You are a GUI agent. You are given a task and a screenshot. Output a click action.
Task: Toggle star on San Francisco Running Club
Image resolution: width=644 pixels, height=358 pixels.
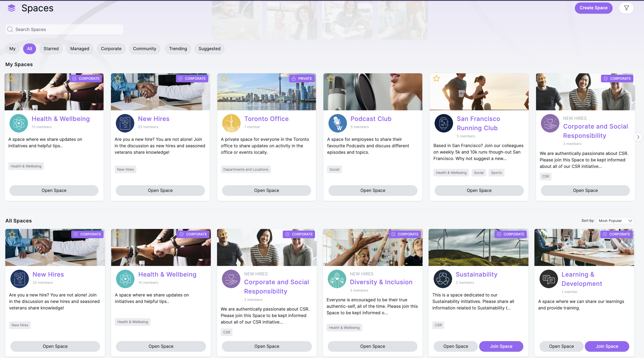click(x=436, y=79)
